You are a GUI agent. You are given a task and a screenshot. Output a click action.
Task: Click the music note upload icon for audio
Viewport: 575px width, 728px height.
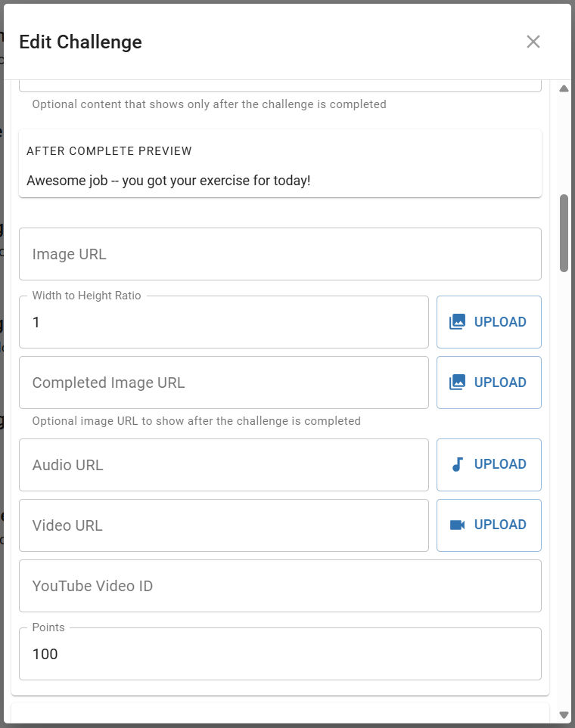point(457,465)
